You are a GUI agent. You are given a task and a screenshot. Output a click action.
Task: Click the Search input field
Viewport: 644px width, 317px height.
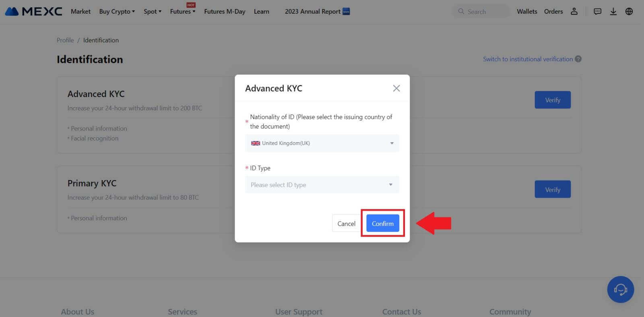(483, 12)
